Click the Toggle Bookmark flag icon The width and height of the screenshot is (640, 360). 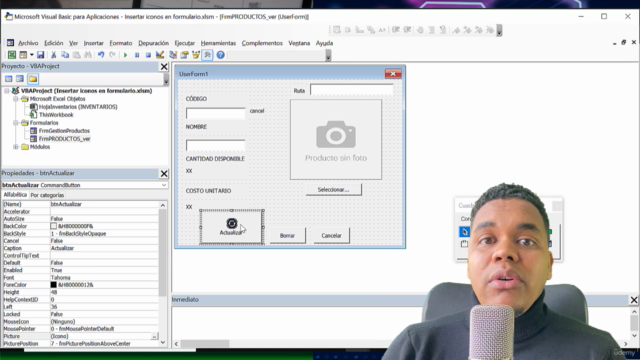[x=456, y=30]
